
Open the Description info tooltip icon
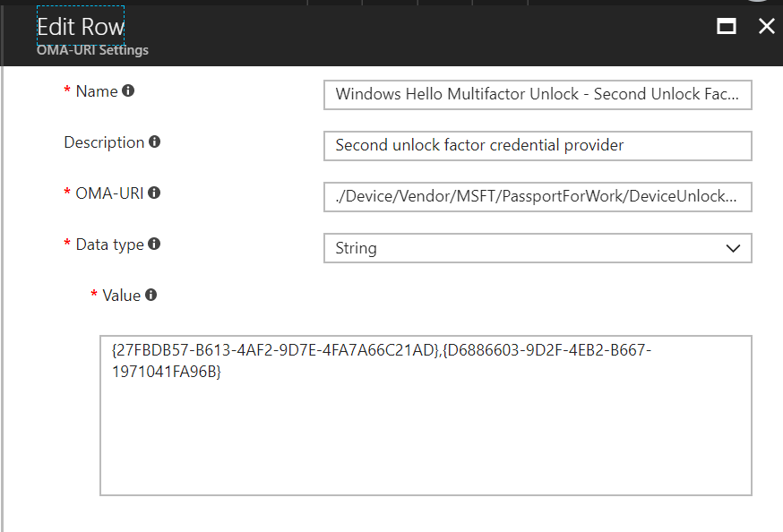tap(155, 142)
